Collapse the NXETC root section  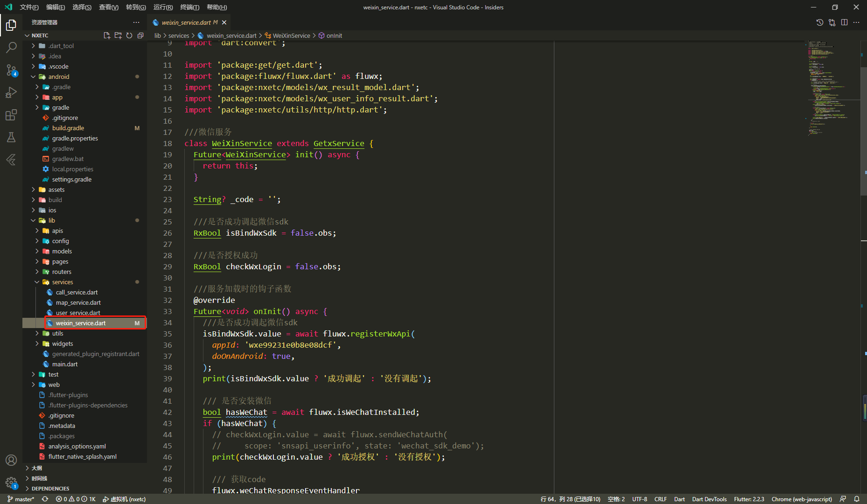(40, 35)
